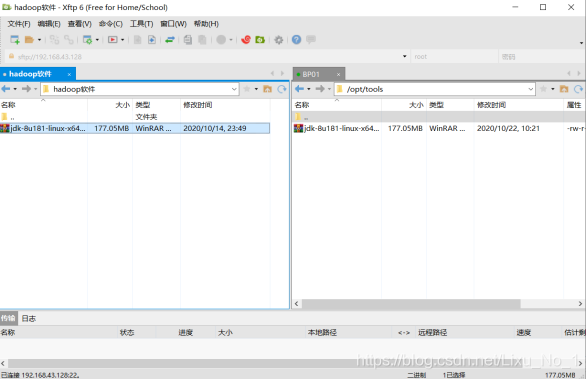Open the local parent folder '..' row
The width and height of the screenshot is (587, 379).
point(135,117)
